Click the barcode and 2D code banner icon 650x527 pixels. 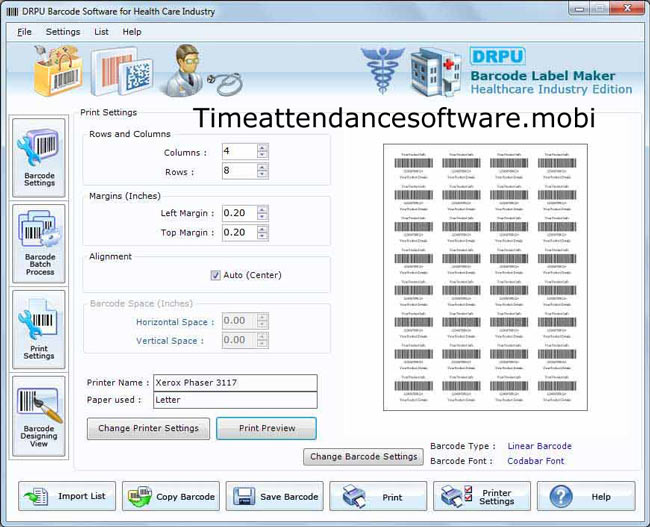click(x=122, y=71)
